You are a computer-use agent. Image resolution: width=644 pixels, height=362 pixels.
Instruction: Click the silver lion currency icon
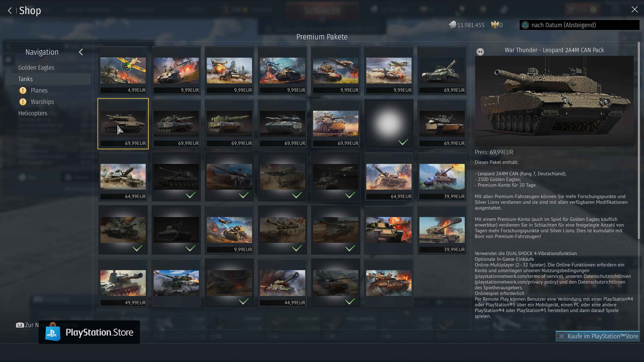(453, 25)
